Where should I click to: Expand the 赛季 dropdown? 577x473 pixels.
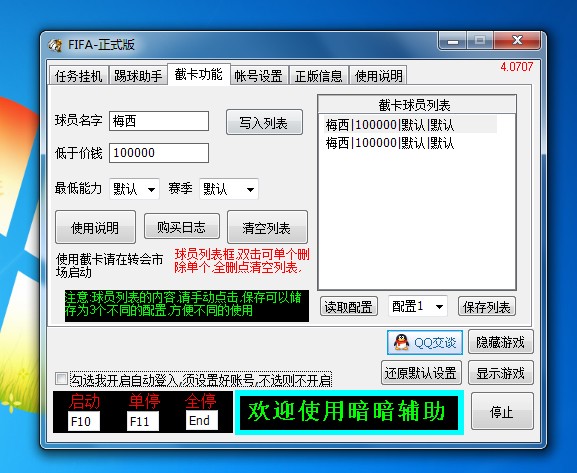click(x=229, y=189)
